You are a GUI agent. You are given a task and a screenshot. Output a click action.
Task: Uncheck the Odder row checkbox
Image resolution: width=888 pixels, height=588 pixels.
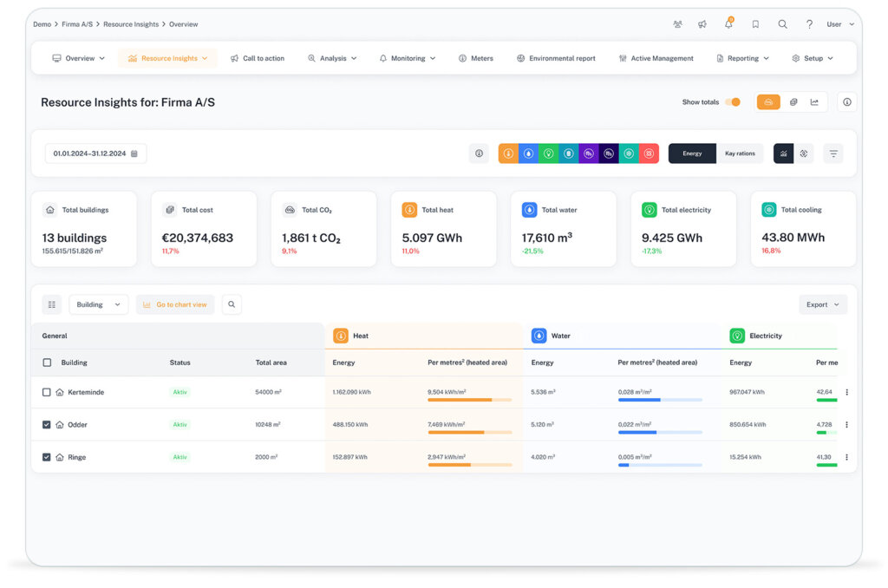pos(47,425)
